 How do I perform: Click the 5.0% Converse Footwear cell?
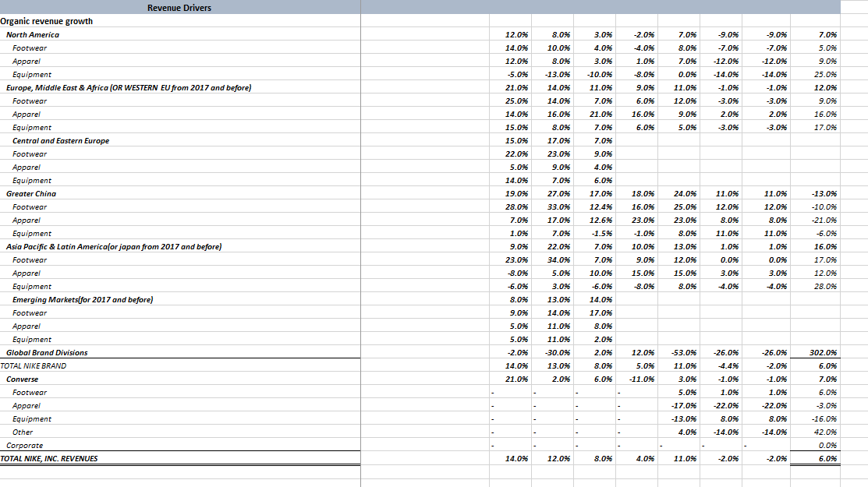coord(678,393)
